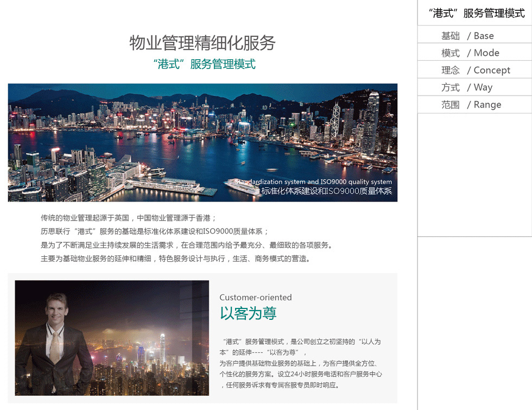This screenshot has height=410, width=532.
Task: Click the line starting 主要为基础物业服务
Action: (175, 258)
